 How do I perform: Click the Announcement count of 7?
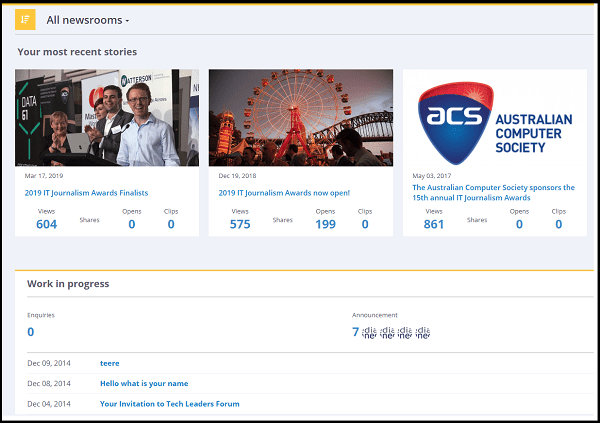355,332
